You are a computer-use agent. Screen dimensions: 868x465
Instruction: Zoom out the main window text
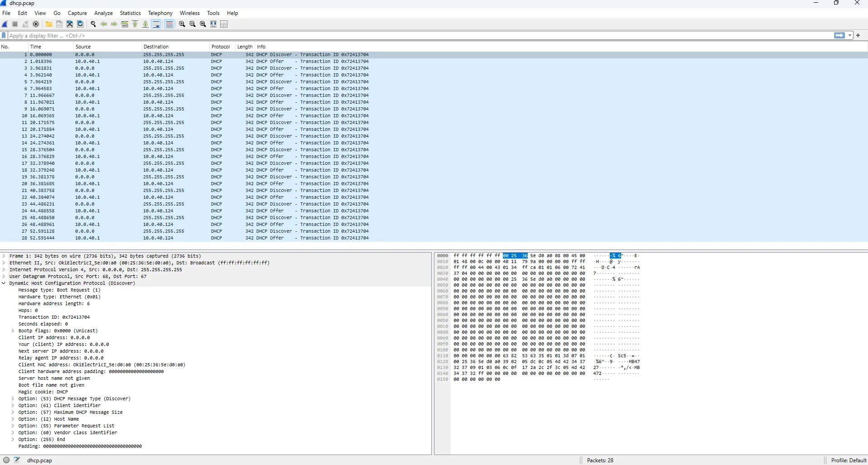tap(193, 24)
